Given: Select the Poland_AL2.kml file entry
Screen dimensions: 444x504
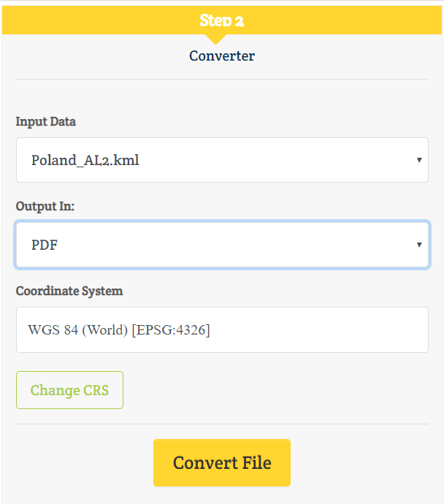Looking at the screenshot, I should [85, 160].
